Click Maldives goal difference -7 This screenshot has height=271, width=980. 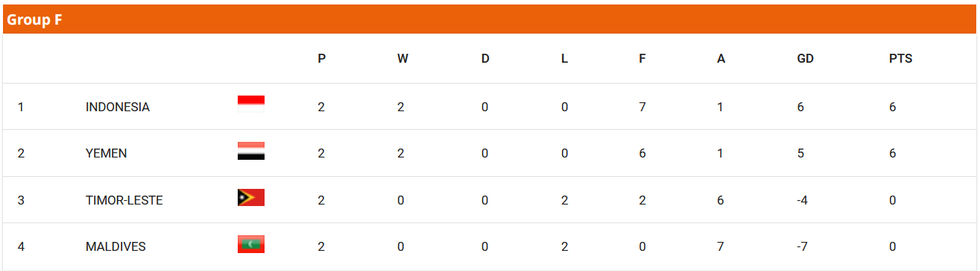click(x=803, y=246)
